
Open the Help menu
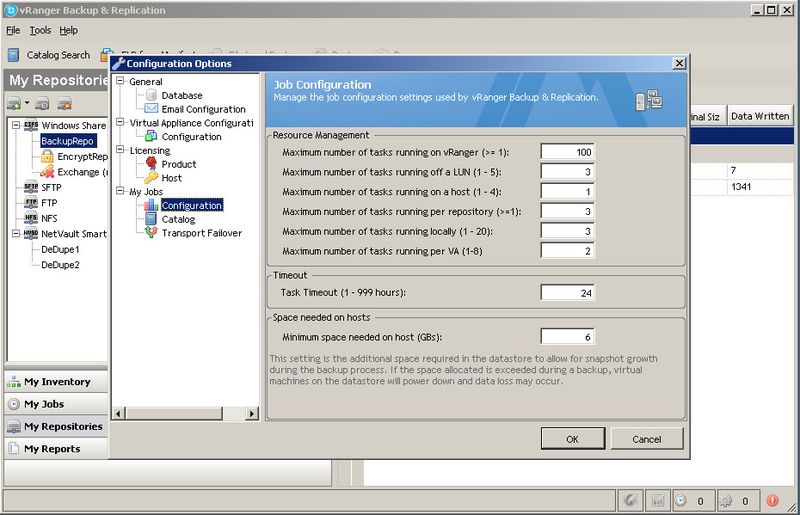tap(68, 31)
